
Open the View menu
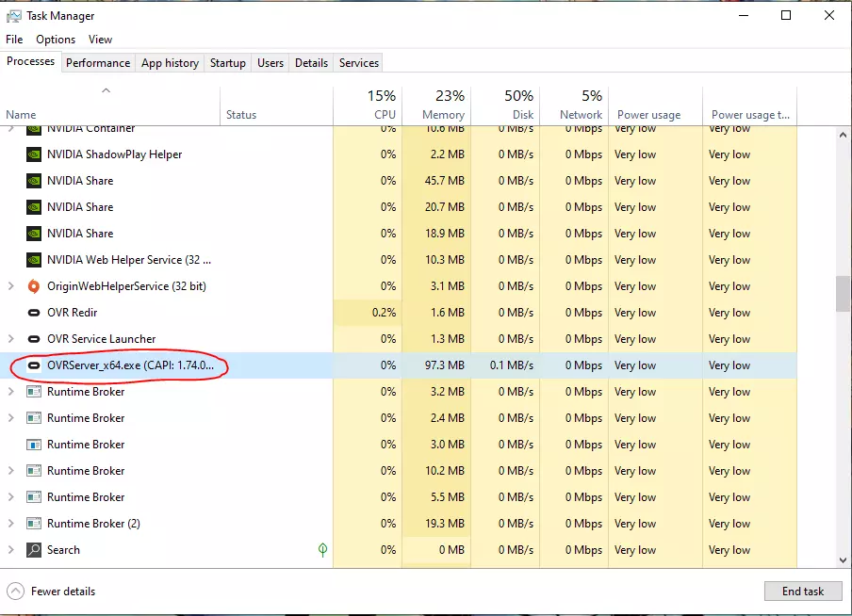coord(100,40)
